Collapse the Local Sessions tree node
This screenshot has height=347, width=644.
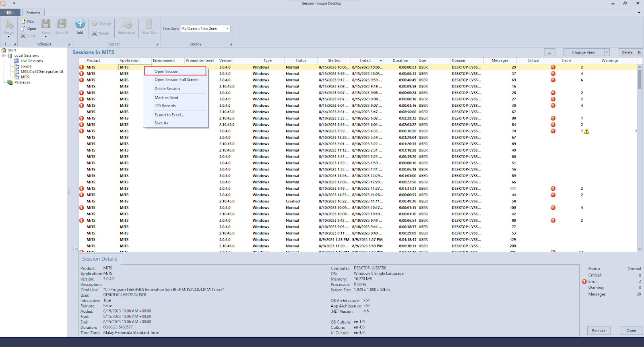coord(4,56)
